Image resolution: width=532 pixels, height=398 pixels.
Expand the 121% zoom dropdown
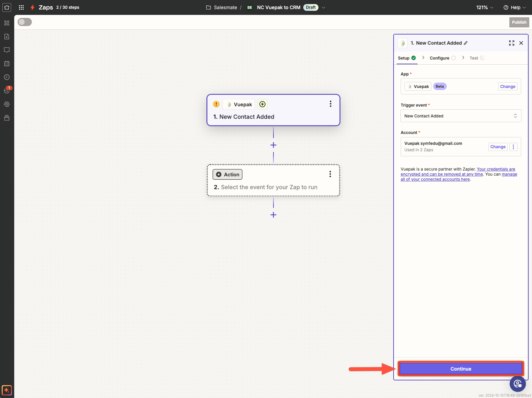pos(485,7)
